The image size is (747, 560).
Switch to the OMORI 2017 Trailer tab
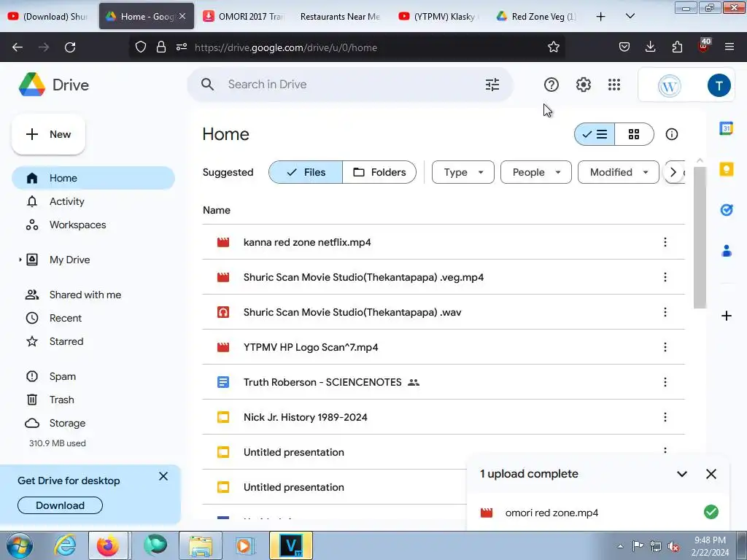[244, 17]
